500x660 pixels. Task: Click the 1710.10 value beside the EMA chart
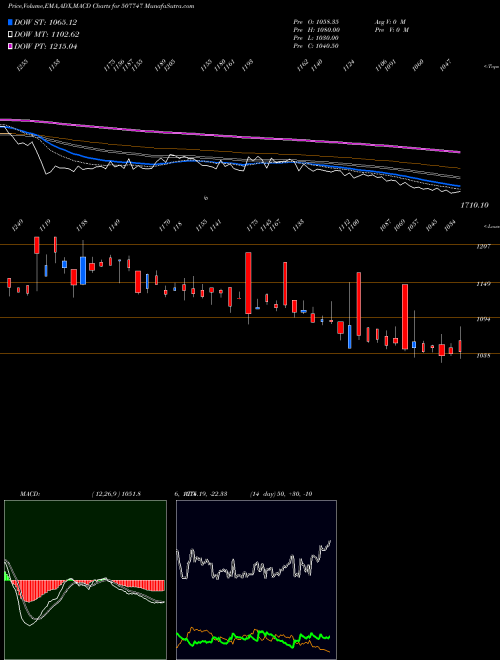(x=474, y=205)
